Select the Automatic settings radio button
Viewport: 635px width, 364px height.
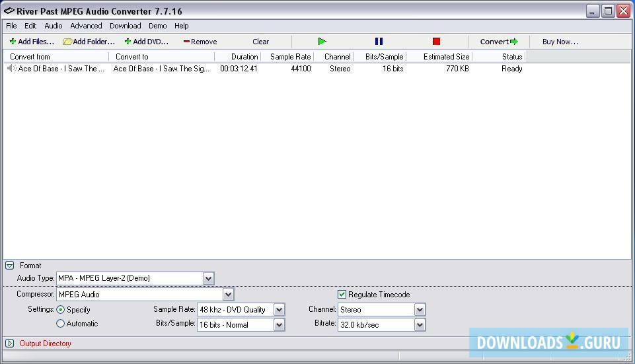(x=60, y=324)
